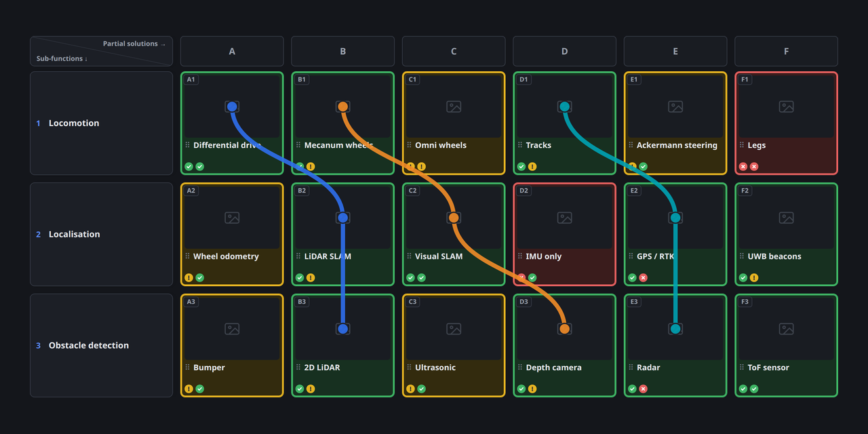Screen dimensions: 868x434
Task: Click the teal node on the Tracks card
Action: pyautogui.click(x=564, y=106)
